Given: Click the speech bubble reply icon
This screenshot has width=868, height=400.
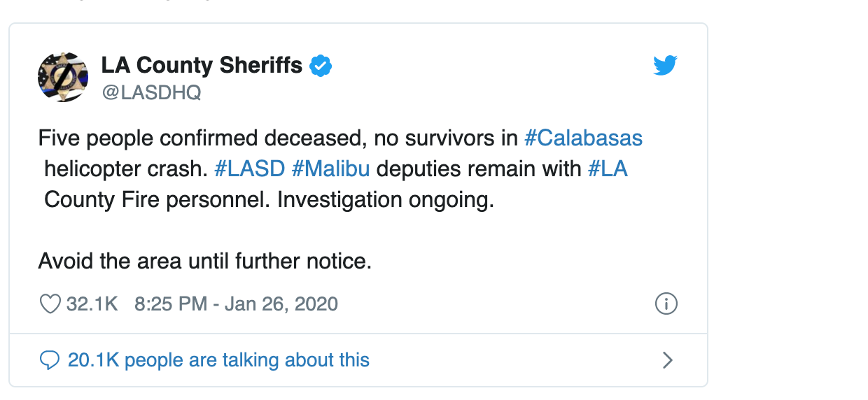Looking at the screenshot, I should tap(50, 360).
